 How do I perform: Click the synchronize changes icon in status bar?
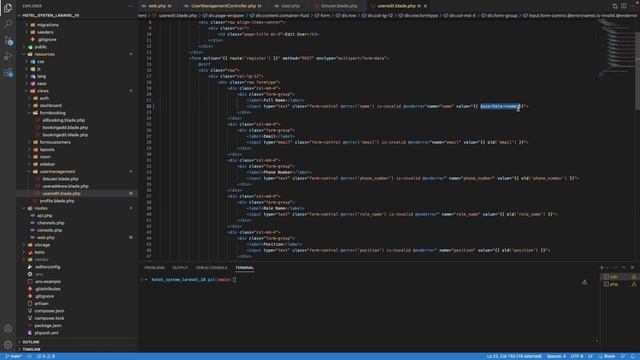coord(29,356)
